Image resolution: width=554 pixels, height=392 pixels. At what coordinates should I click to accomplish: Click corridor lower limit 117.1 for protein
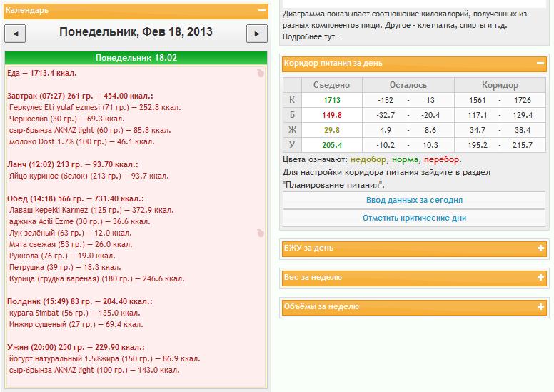click(478, 115)
